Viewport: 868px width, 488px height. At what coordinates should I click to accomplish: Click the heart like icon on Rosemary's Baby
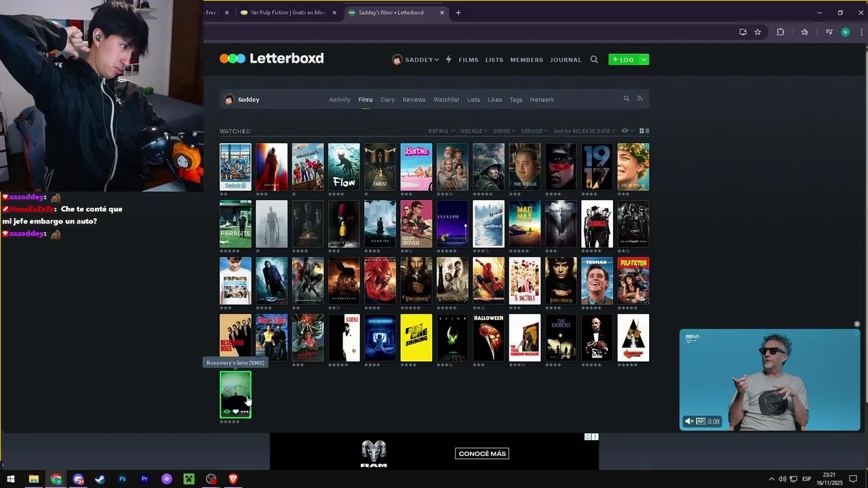click(x=235, y=411)
